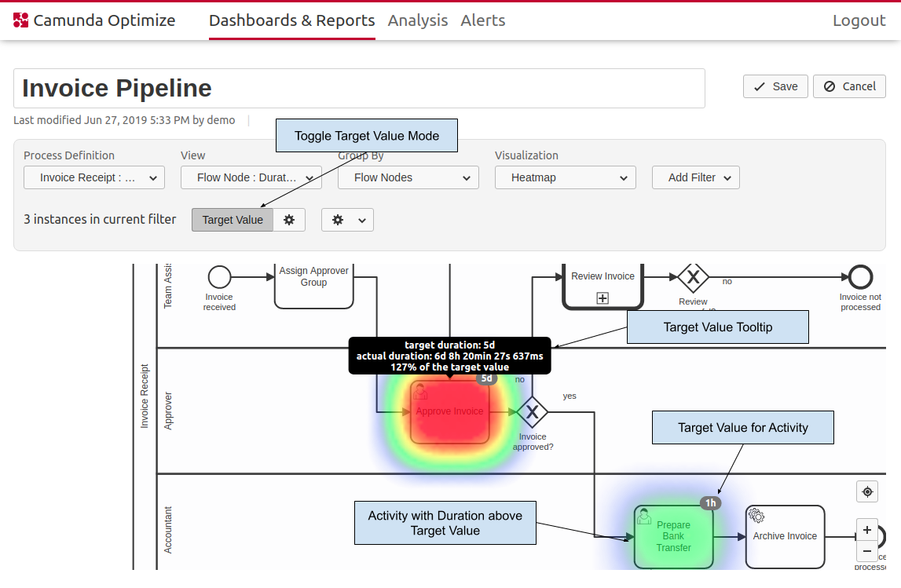Open the Process Definition dropdown

pyautogui.click(x=94, y=177)
